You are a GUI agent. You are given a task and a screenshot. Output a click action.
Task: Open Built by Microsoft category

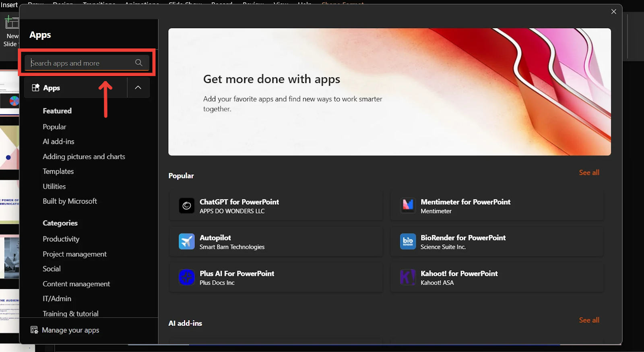70,201
